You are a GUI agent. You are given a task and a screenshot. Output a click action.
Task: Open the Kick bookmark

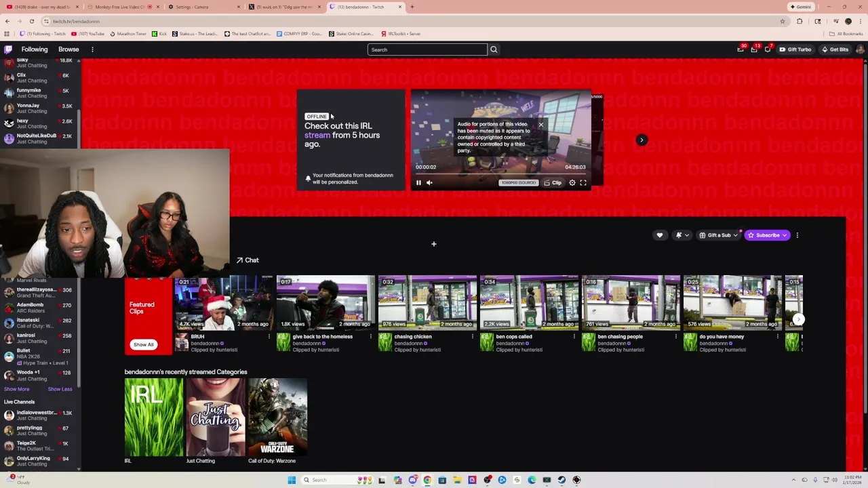click(159, 34)
